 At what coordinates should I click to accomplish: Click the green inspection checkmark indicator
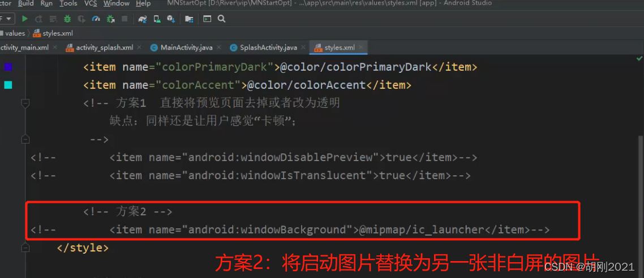[639, 59]
